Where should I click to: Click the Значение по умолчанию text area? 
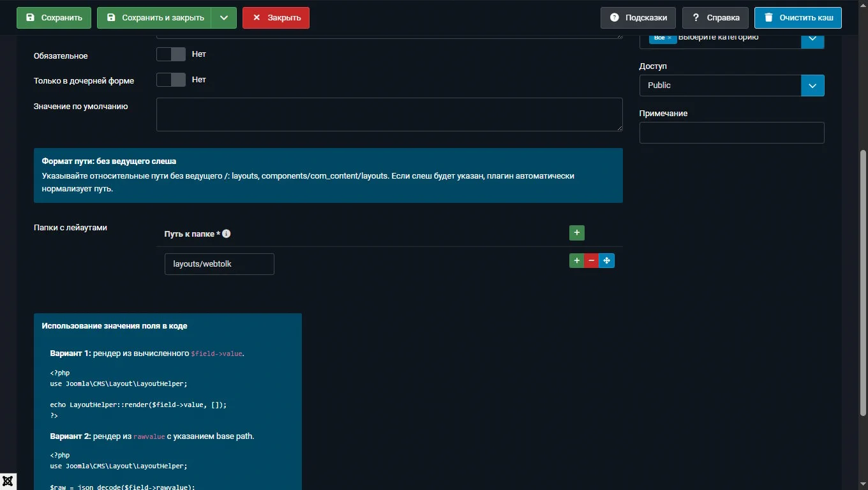point(389,115)
